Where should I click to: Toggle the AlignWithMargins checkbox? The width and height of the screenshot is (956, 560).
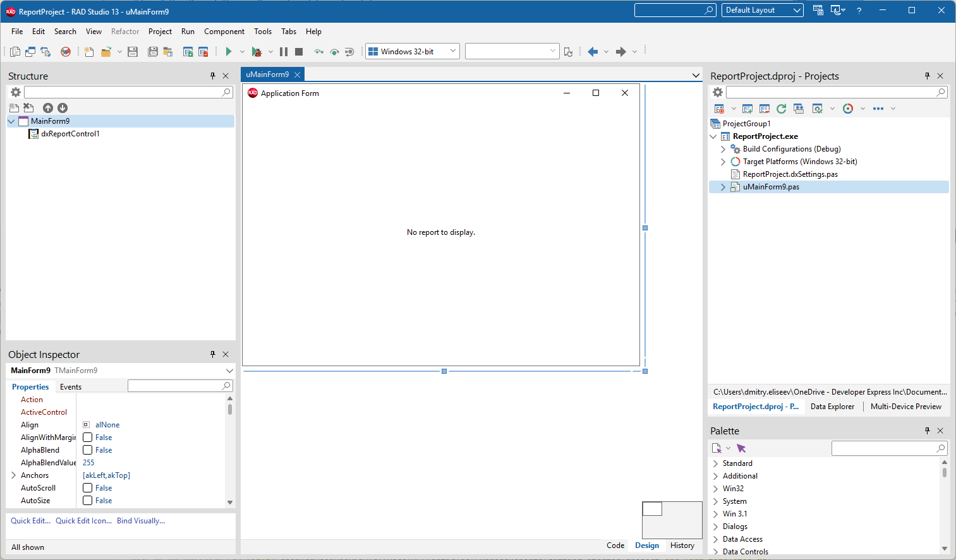point(88,438)
